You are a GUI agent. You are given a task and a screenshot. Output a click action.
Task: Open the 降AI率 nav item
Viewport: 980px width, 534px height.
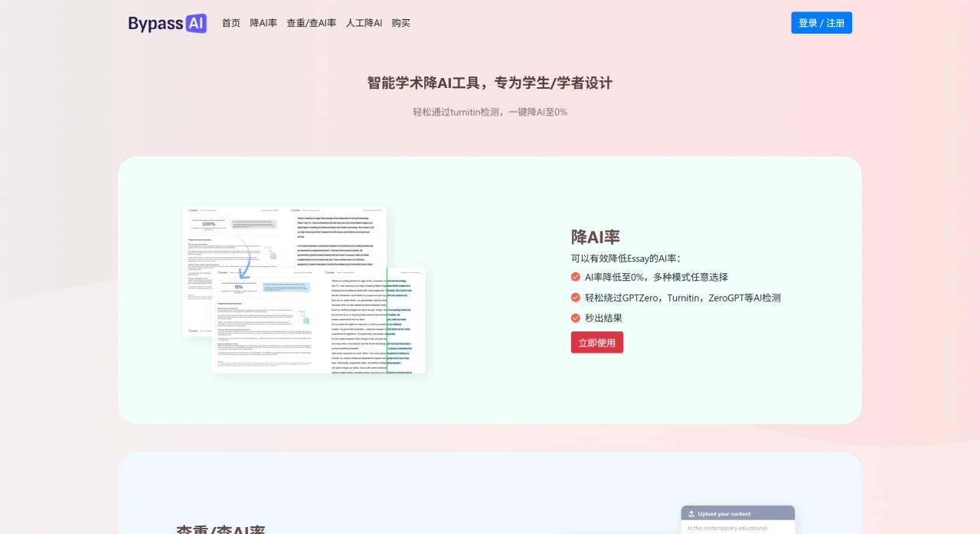coord(263,23)
